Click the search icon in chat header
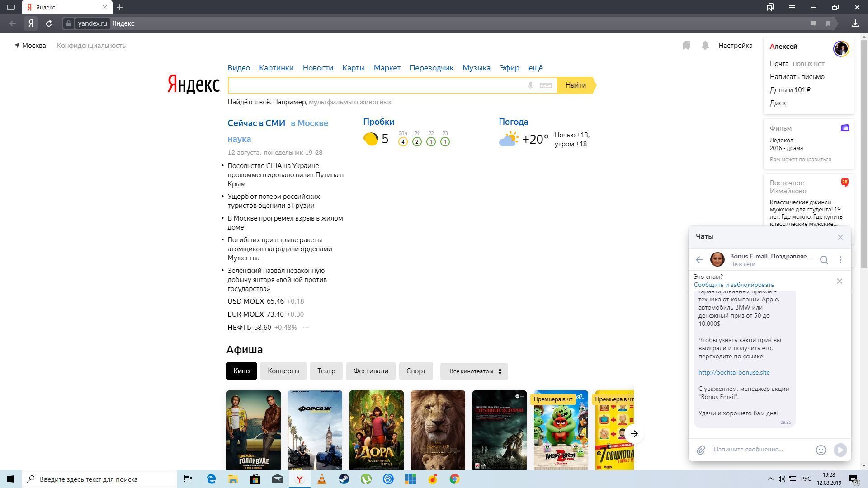 (824, 260)
